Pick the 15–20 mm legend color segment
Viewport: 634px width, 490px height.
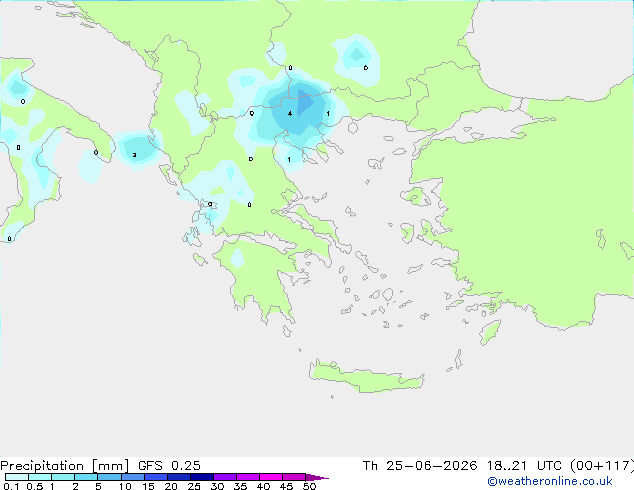155,477
